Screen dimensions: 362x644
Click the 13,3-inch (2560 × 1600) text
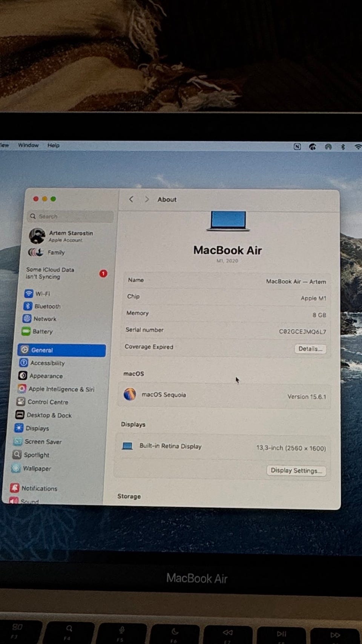click(291, 448)
